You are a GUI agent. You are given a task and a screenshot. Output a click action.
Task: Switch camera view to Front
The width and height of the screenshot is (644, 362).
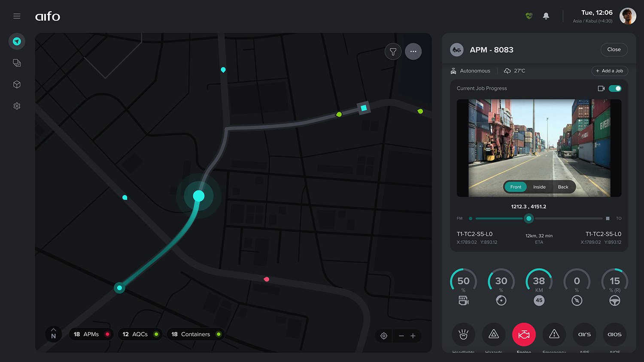(516, 187)
